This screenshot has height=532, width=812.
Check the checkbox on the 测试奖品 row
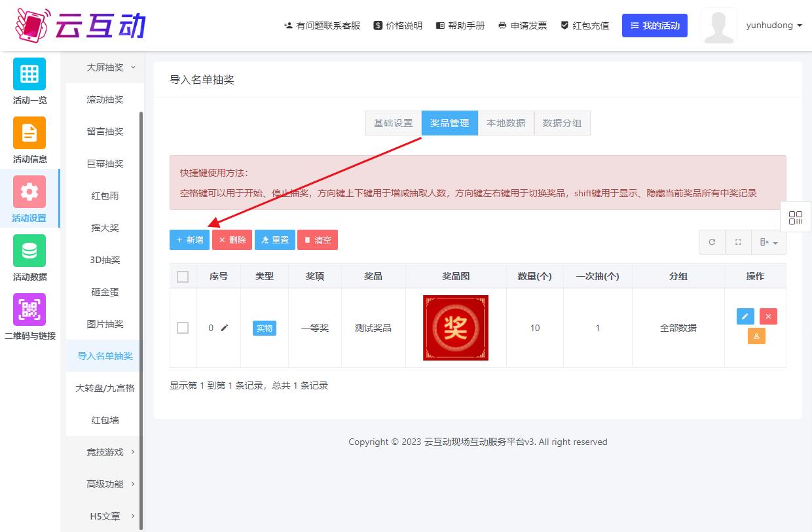(183, 328)
